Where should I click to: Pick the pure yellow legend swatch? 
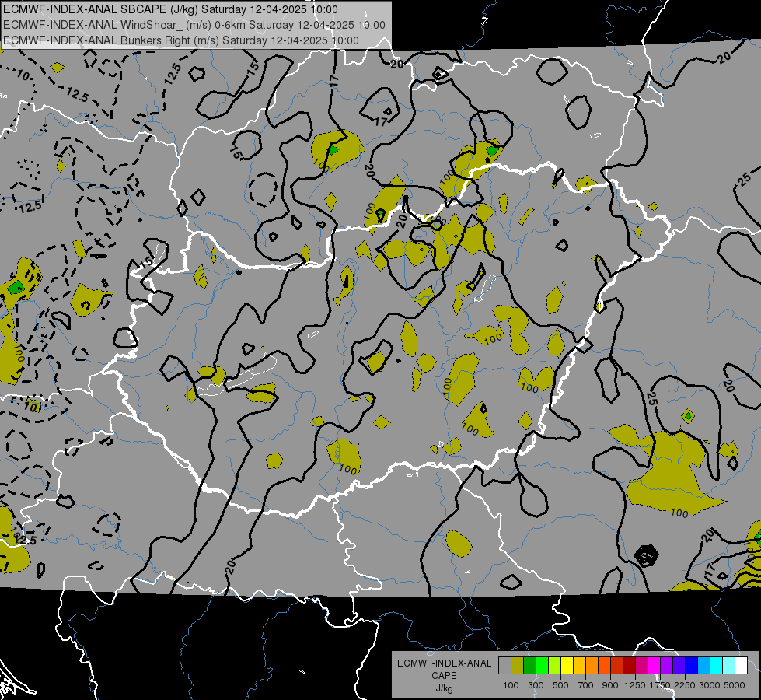[567, 666]
